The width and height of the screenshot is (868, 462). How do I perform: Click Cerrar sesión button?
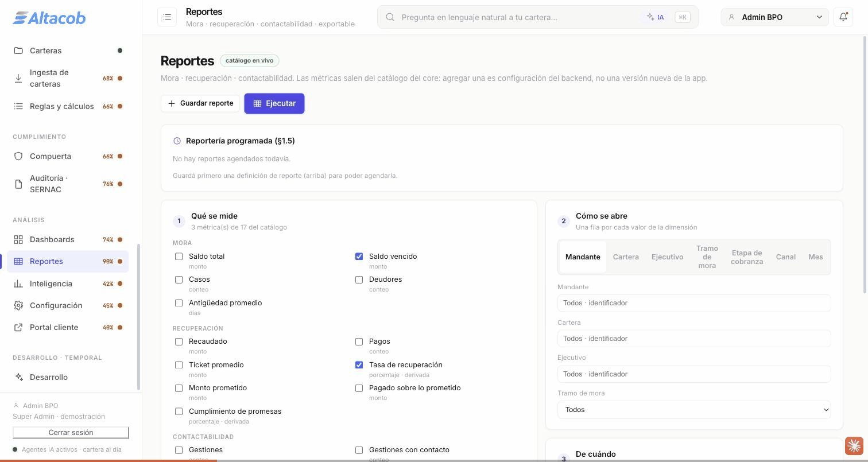click(x=71, y=433)
